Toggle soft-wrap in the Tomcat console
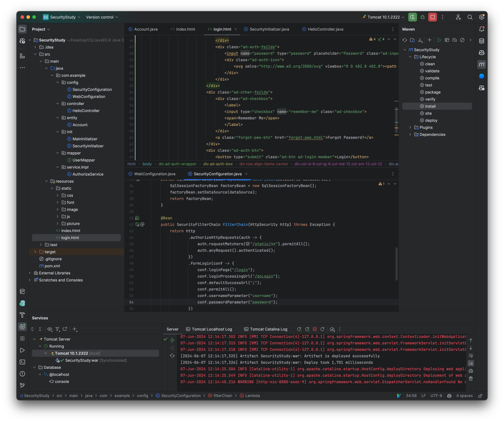The image size is (504, 422). pos(471,356)
